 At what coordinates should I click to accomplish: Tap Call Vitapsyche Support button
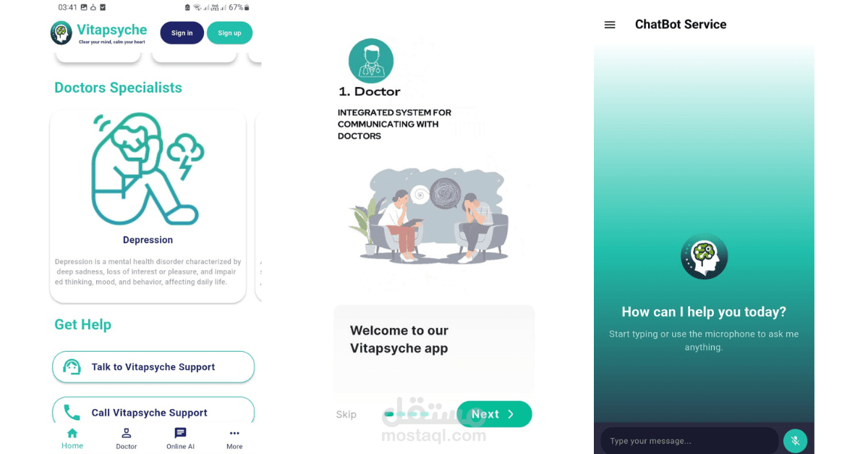pos(153,411)
